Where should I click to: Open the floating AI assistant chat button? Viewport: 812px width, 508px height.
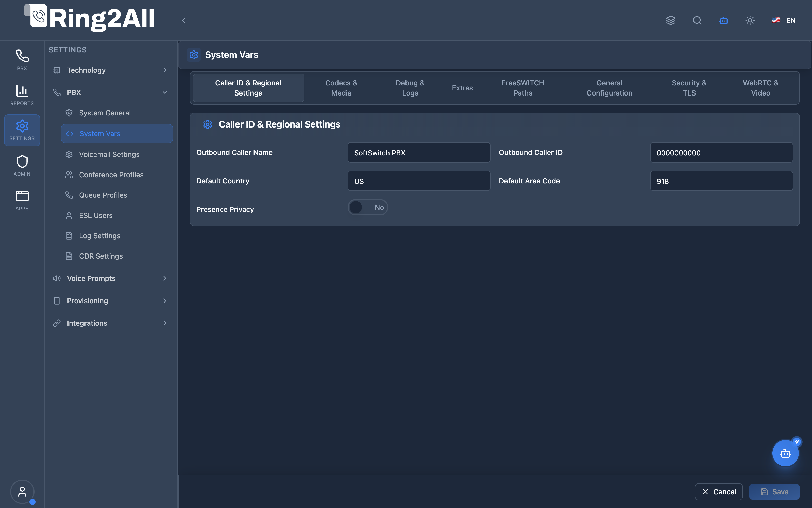click(x=786, y=453)
